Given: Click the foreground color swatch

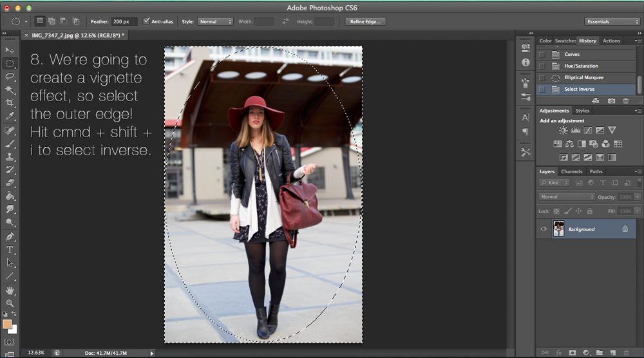Looking at the screenshot, I should pyautogui.click(x=7, y=324).
